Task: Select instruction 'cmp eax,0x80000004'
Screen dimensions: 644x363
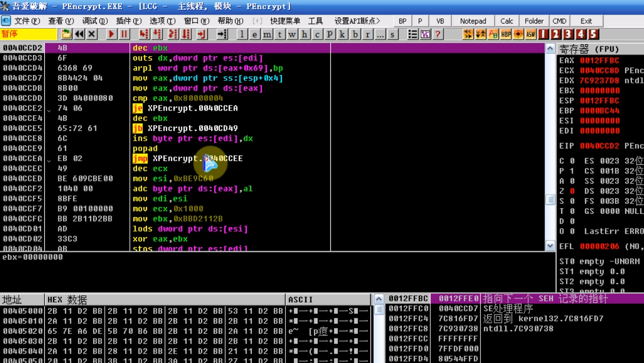Action: pos(178,98)
